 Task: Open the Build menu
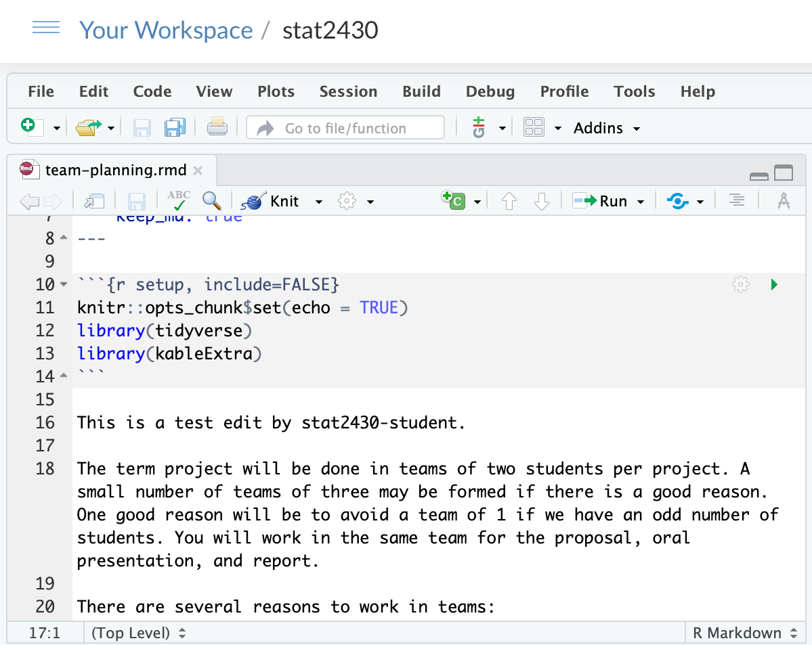coord(421,91)
